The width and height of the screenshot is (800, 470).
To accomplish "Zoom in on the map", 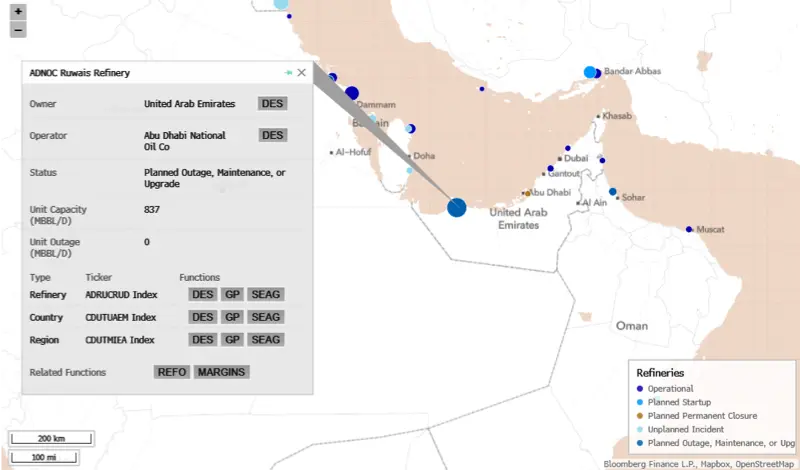I will coord(17,12).
